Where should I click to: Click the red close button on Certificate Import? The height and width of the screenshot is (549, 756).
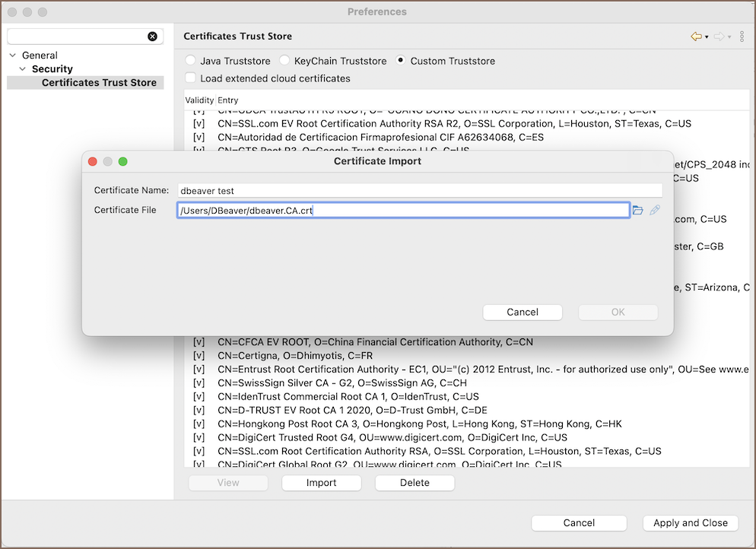(x=93, y=161)
